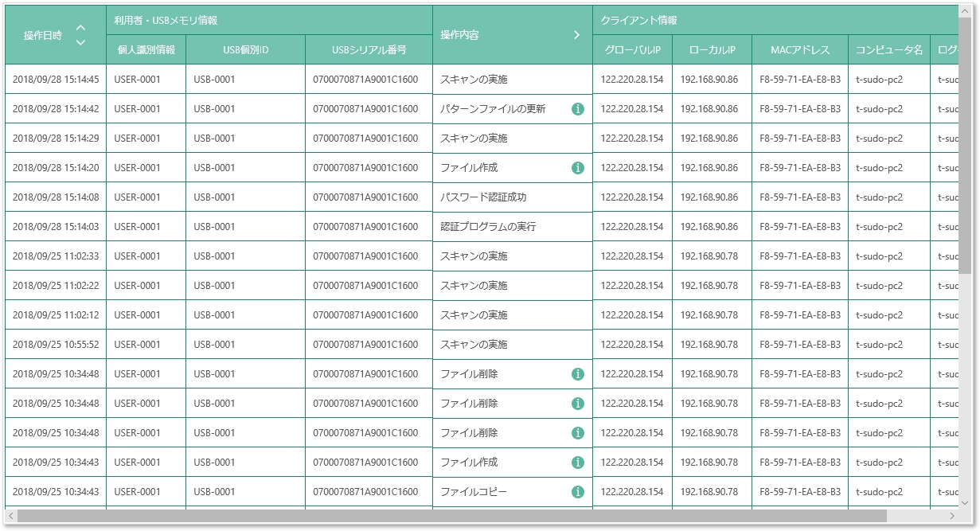Click the horizontal scrollbar thumb

pyautogui.click(x=452, y=516)
